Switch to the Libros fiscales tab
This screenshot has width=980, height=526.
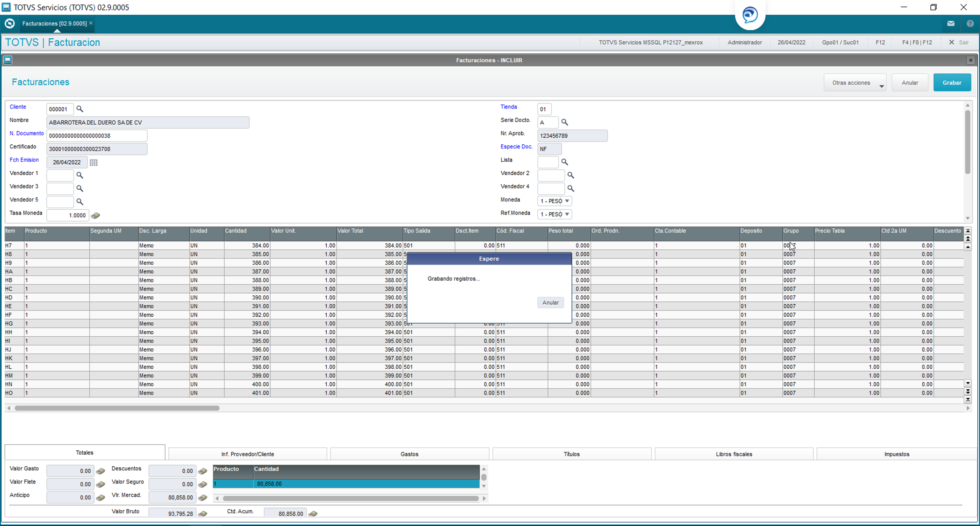click(x=733, y=454)
